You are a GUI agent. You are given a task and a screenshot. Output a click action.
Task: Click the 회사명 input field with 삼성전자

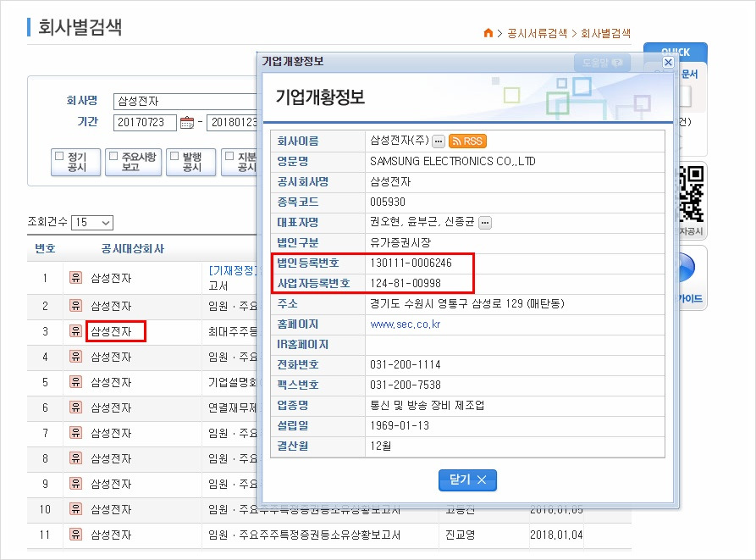185,102
